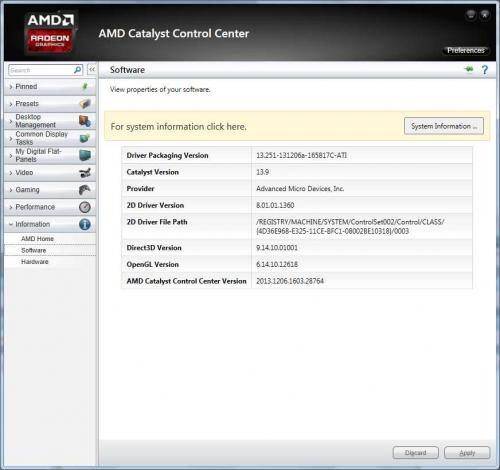This screenshot has height=470, width=500.
Task: Open the Hardware information page
Action: (x=35, y=262)
